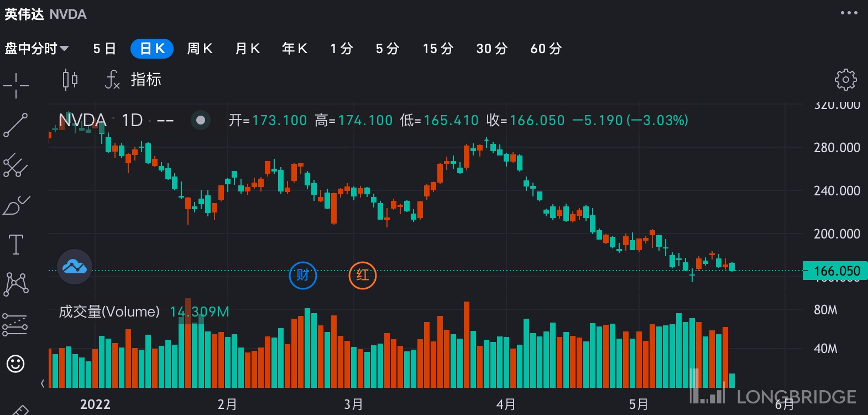Select the pitchfork drawing tool
Screen dimensions: 868x415
pyautogui.click(x=15, y=165)
